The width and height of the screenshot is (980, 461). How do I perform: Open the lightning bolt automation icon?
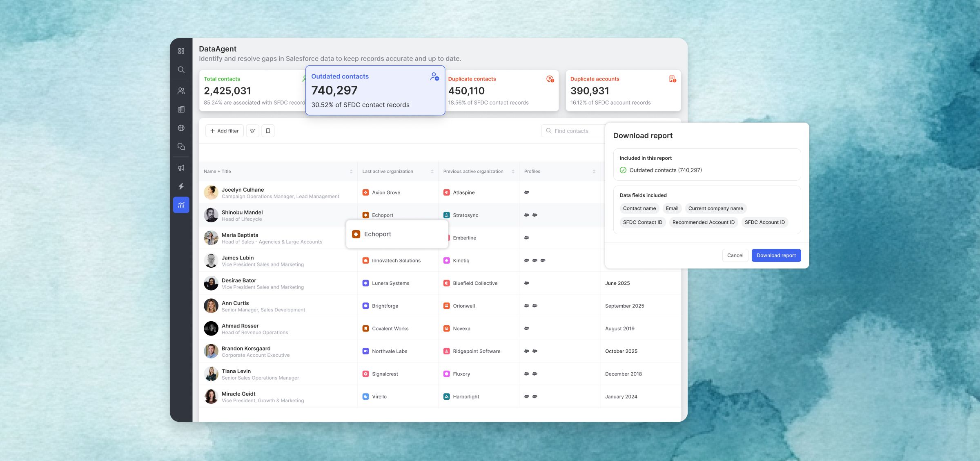[x=181, y=186]
